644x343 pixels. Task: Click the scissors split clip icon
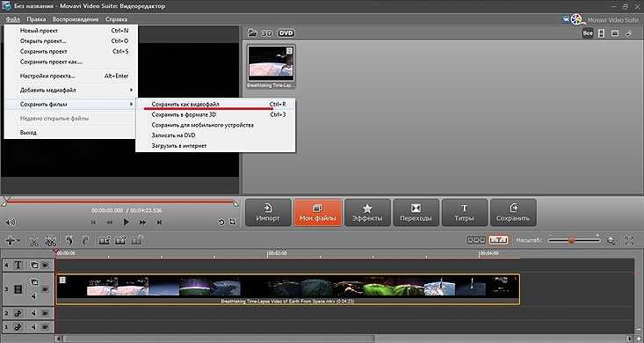[33, 241]
